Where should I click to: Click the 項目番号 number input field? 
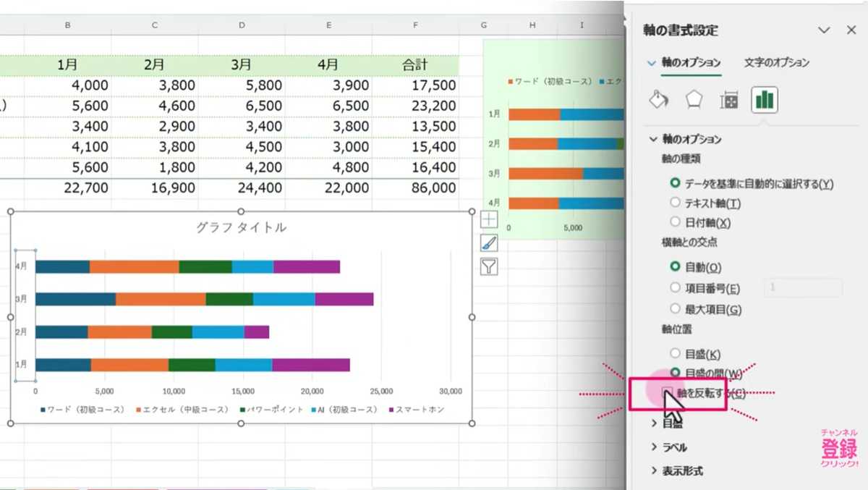tap(803, 287)
